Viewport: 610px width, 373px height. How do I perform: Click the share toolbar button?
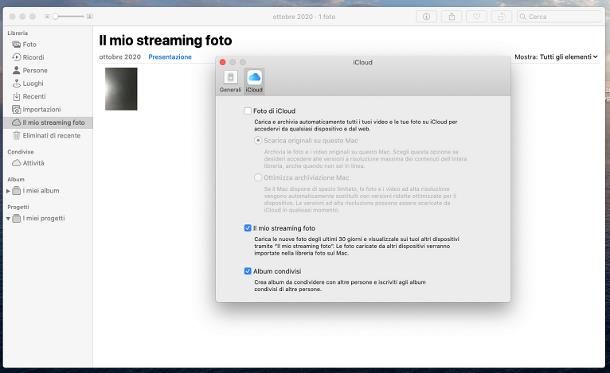[452, 17]
